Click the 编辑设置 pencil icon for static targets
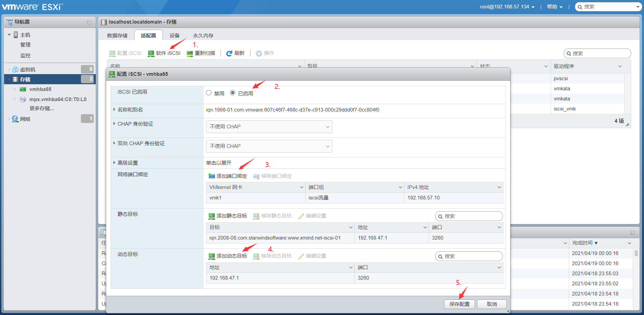Viewport: 644px width, 315px height. coord(312,216)
